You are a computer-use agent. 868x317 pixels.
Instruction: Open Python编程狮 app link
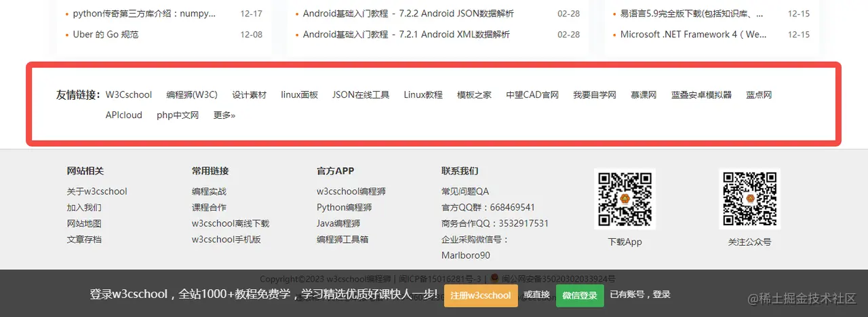344,208
